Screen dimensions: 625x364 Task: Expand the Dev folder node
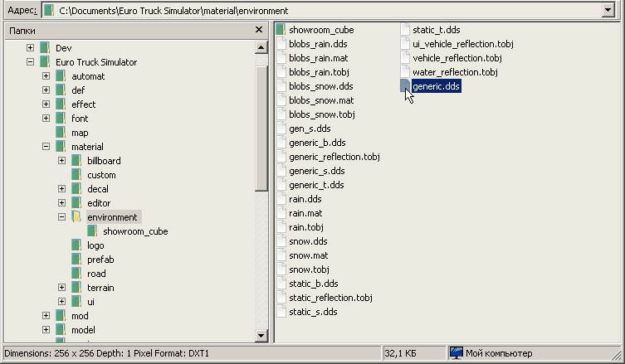30,48
